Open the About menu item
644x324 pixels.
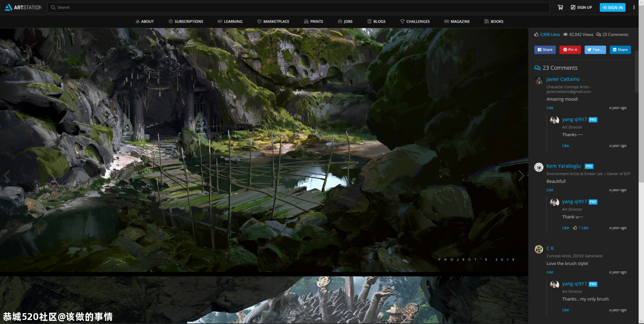(x=145, y=21)
